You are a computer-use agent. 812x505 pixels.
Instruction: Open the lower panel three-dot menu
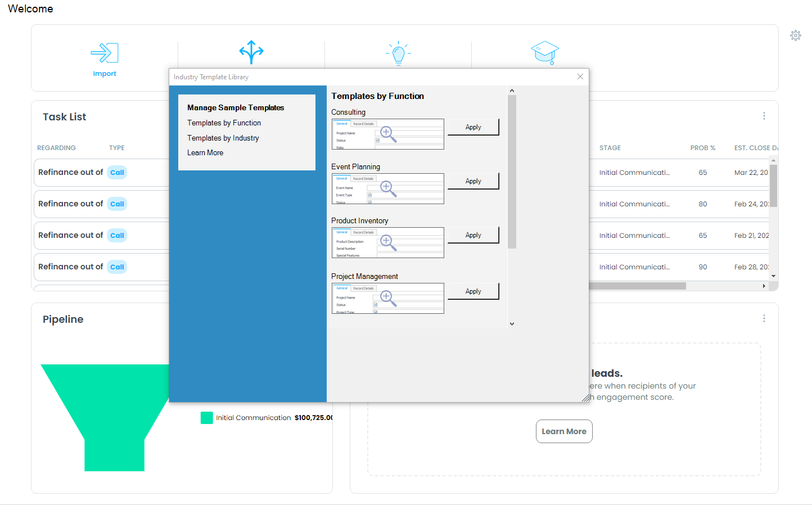(x=764, y=318)
